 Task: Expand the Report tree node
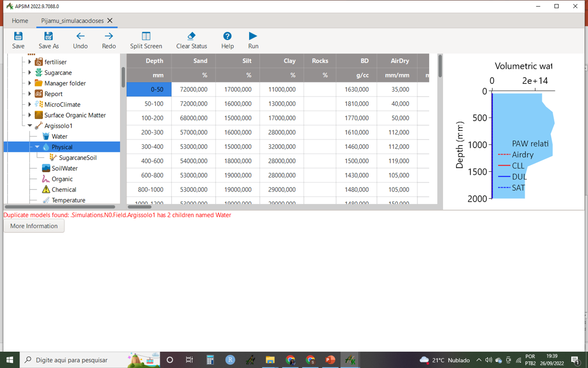tap(30, 94)
